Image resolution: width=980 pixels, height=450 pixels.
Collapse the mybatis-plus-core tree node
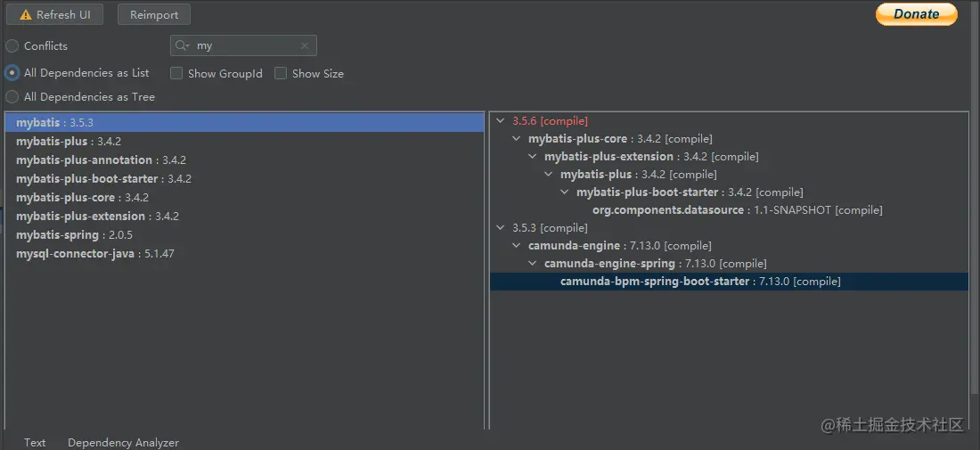click(516, 139)
